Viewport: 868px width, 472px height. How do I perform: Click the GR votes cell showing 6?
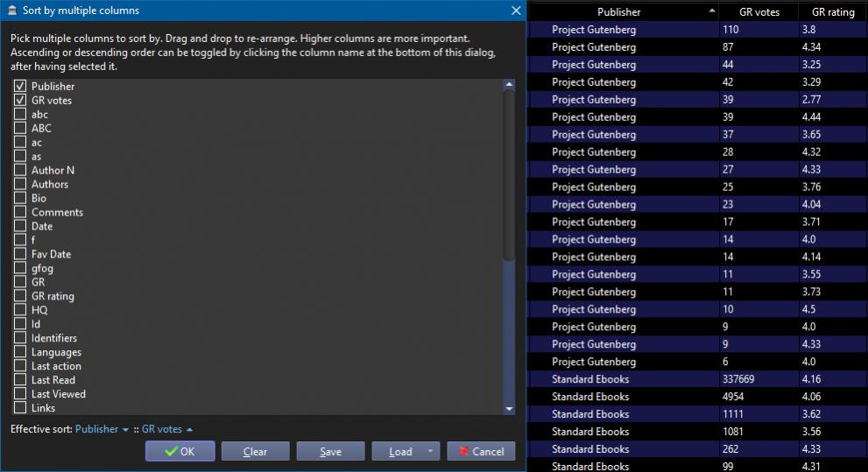[x=759, y=362]
